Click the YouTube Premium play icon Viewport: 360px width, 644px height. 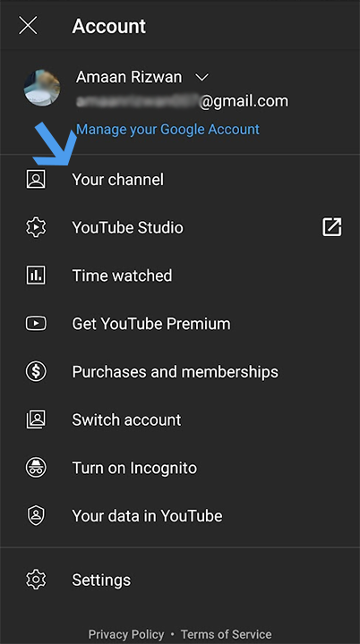click(x=36, y=324)
